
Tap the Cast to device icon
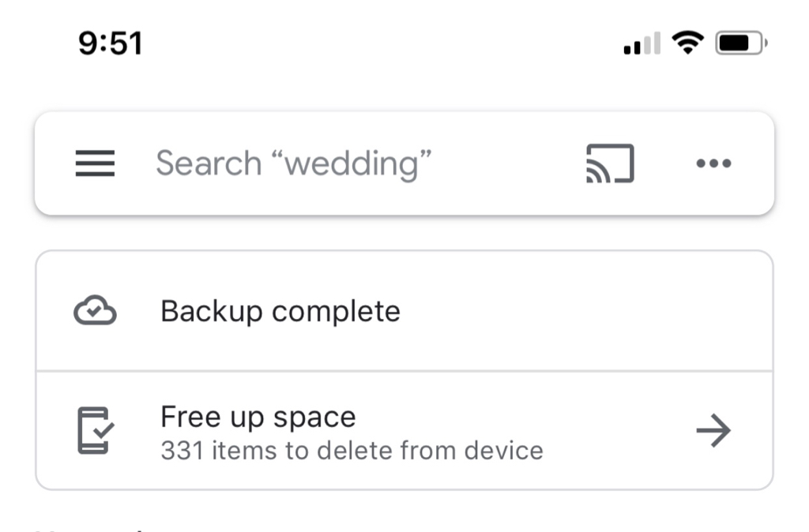610,163
